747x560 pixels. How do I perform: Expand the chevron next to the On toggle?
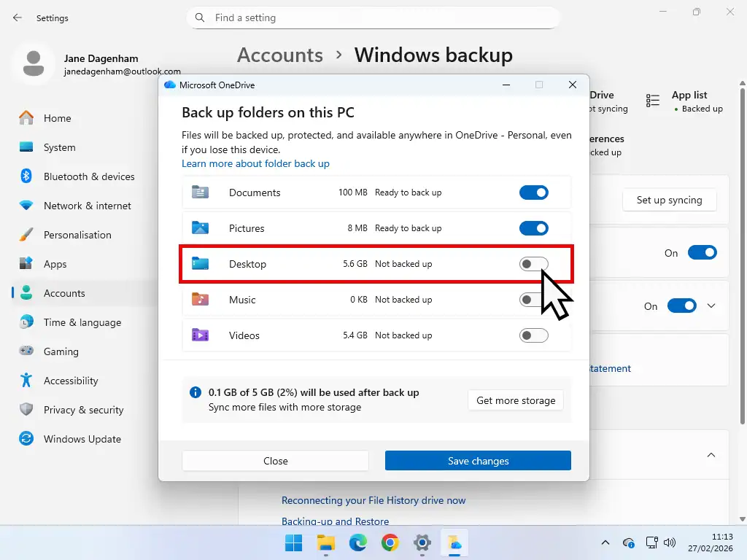711,306
